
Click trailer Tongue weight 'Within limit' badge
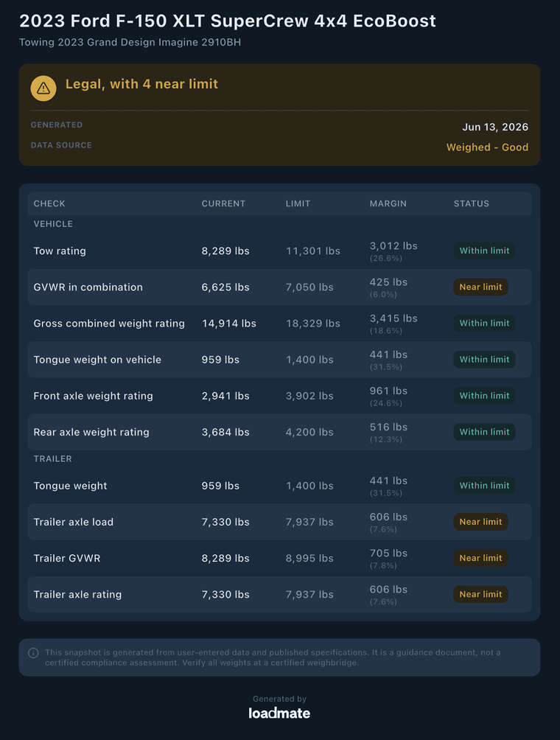pyautogui.click(x=485, y=486)
